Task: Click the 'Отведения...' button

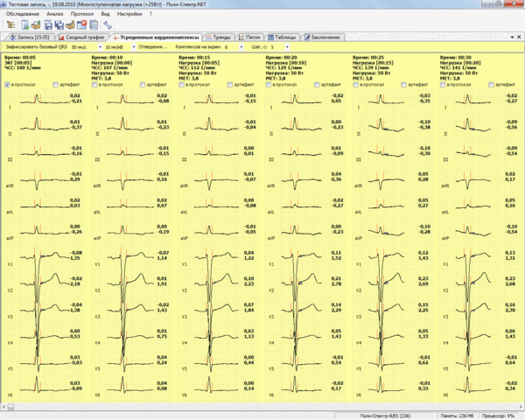Action: 154,46
